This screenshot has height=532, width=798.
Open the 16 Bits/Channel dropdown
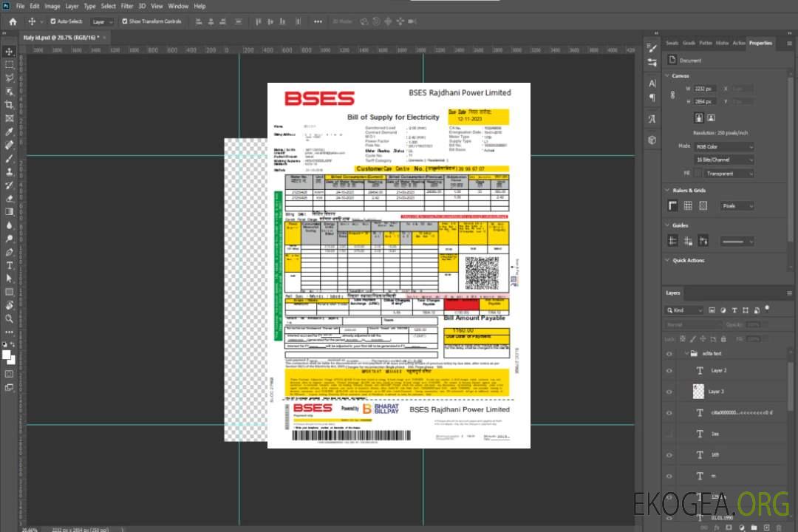point(723,160)
